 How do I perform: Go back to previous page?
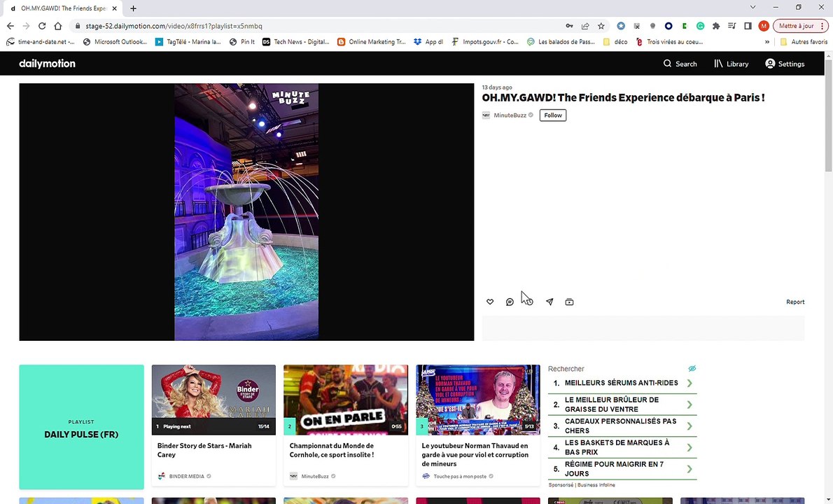point(10,26)
